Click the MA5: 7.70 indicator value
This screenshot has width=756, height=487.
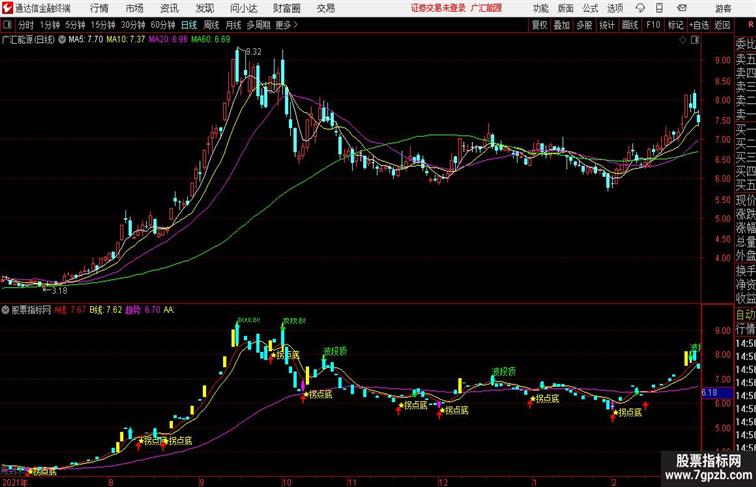(x=86, y=40)
